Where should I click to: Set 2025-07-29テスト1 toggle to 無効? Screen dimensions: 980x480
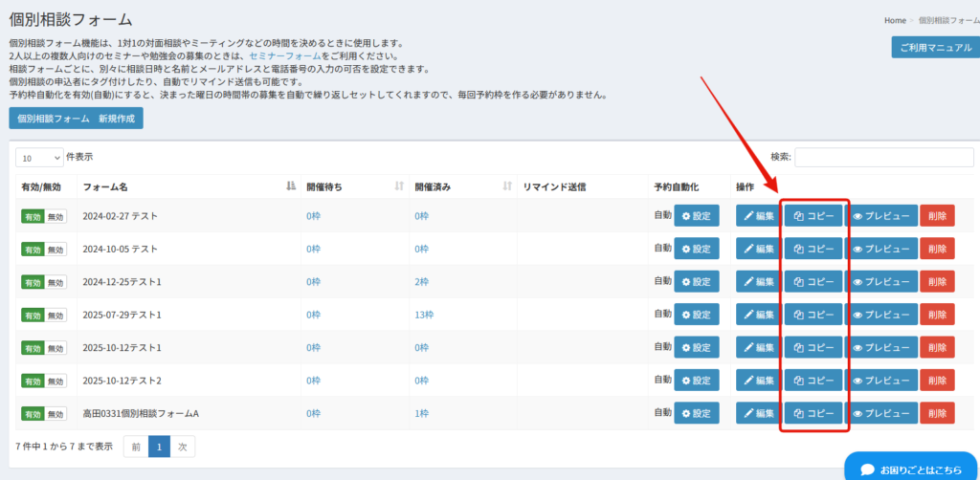pos(56,315)
